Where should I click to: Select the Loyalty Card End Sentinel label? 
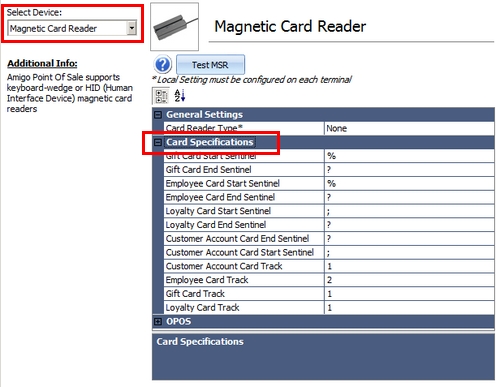tap(216, 225)
